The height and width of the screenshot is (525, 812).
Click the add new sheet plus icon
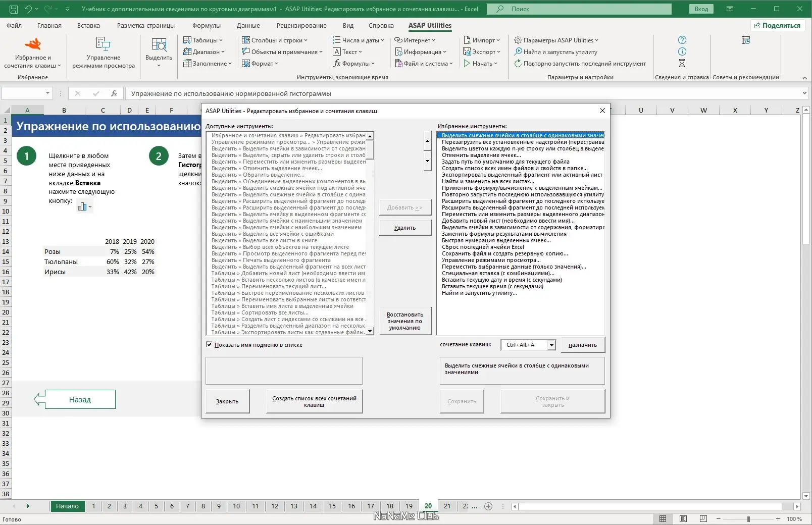(488, 506)
